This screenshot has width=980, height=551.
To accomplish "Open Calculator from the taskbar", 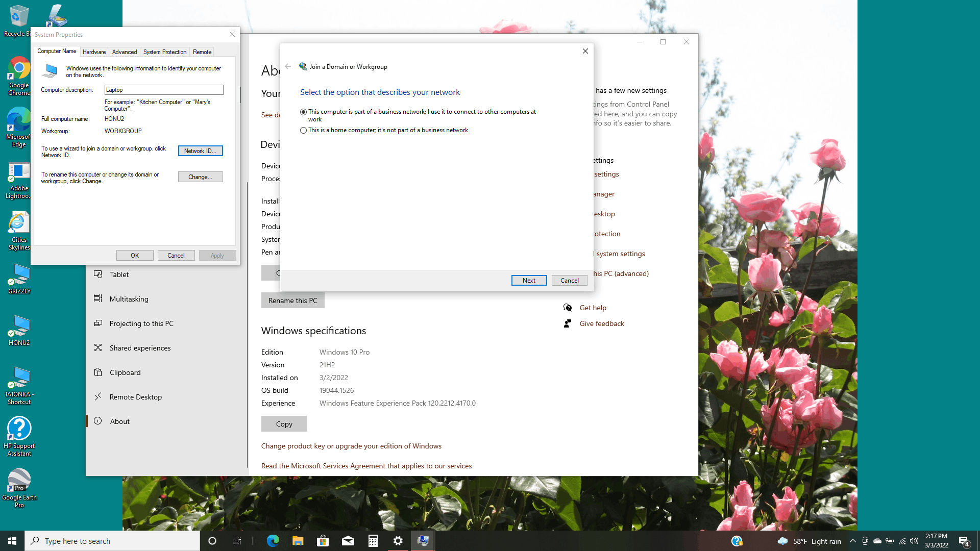I will pyautogui.click(x=373, y=541).
